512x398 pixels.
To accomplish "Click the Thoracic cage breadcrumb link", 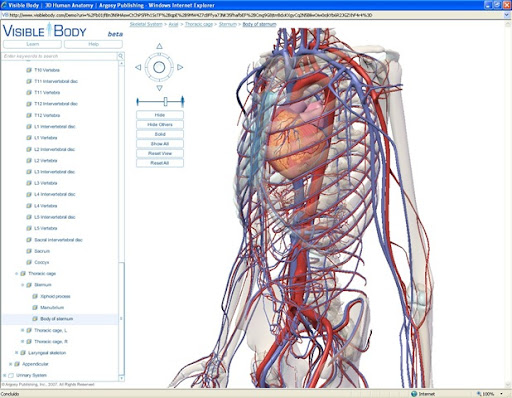I will [x=199, y=24].
